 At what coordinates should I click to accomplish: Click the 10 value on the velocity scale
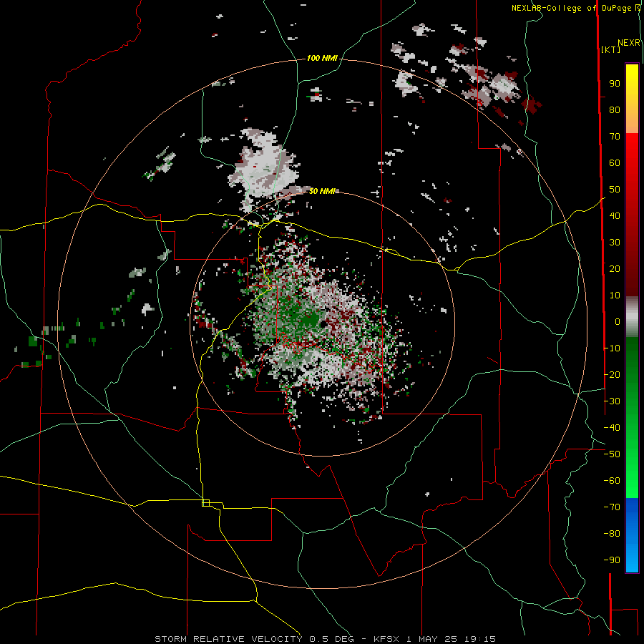[x=615, y=296]
